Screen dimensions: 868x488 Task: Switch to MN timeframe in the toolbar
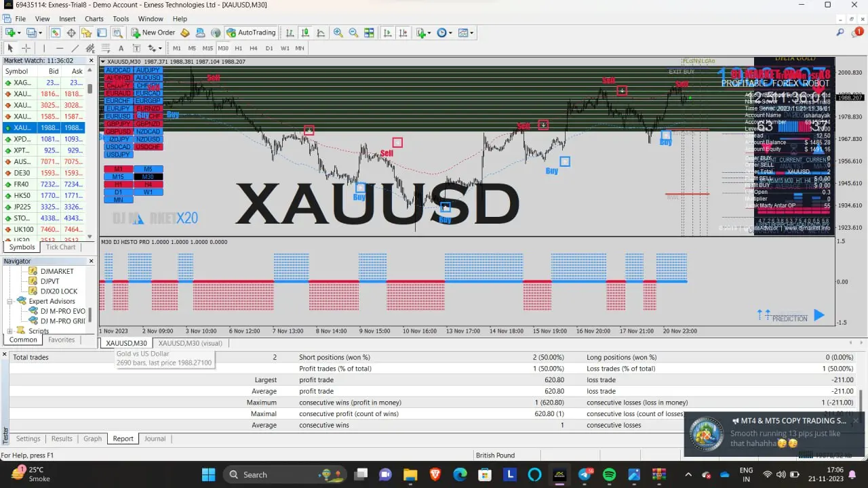(300, 48)
